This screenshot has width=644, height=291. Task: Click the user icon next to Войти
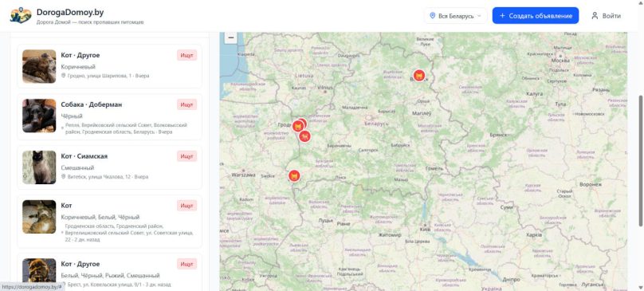595,16
